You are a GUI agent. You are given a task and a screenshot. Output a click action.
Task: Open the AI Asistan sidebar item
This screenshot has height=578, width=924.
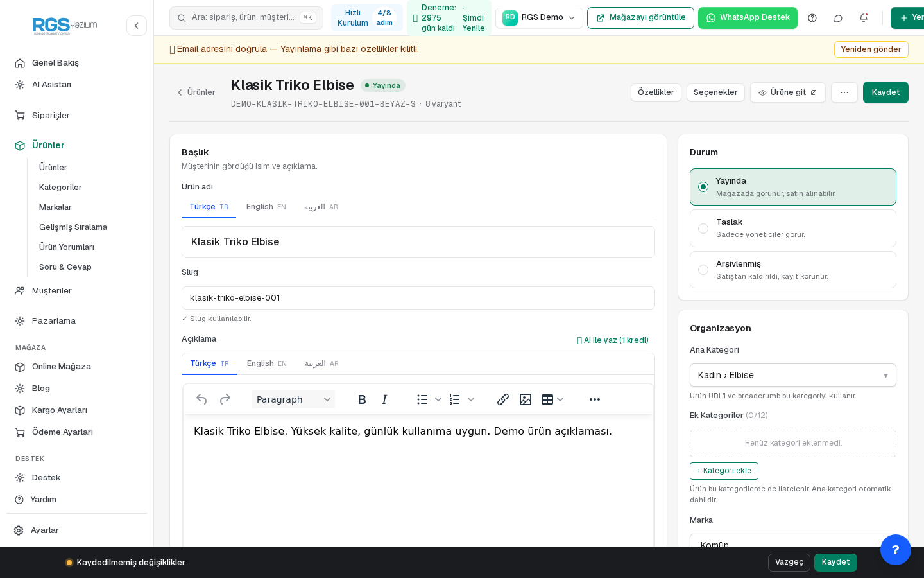click(x=51, y=85)
